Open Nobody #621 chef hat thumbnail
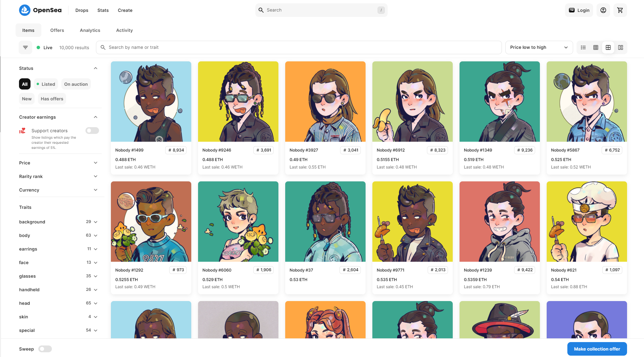Image resolution: width=644 pixels, height=357 pixels. pyautogui.click(x=587, y=221)
